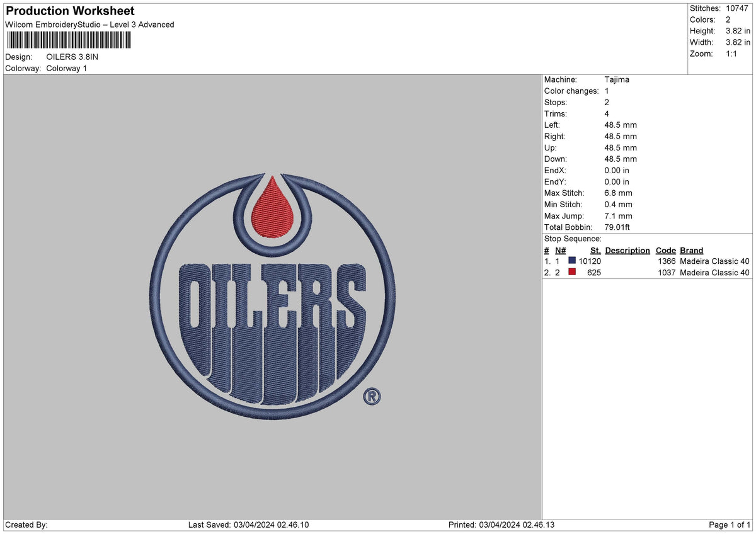
Task: Click the Width value '3.82 in'
Action: coord(738,42)
